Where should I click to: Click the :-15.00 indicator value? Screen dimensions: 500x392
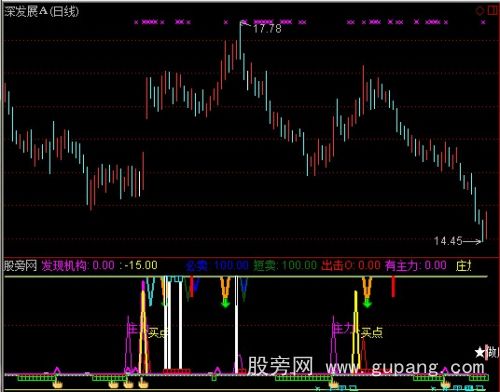coord(139,265)
